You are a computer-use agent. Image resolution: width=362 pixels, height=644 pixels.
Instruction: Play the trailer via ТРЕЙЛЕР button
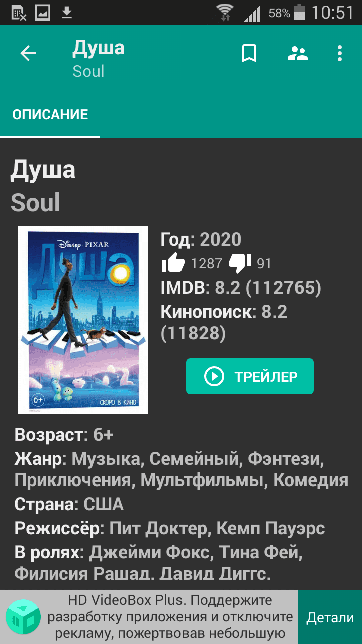[250, 376]
